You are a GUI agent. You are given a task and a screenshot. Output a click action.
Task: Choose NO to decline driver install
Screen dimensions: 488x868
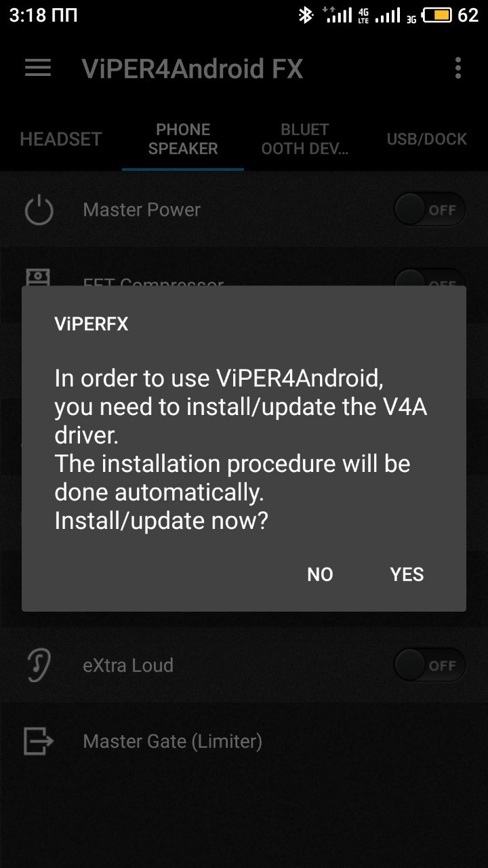(x=320, y=574)
